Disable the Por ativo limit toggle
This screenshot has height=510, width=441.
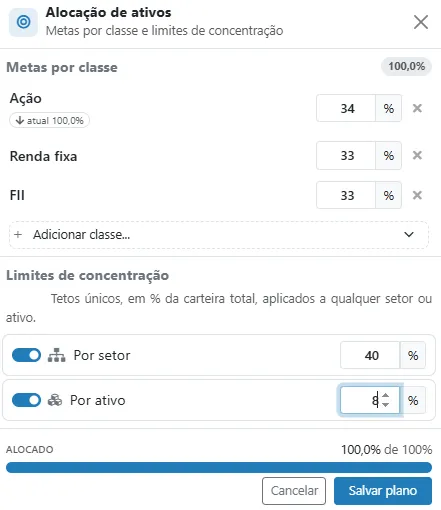click(x=26, y=400)
